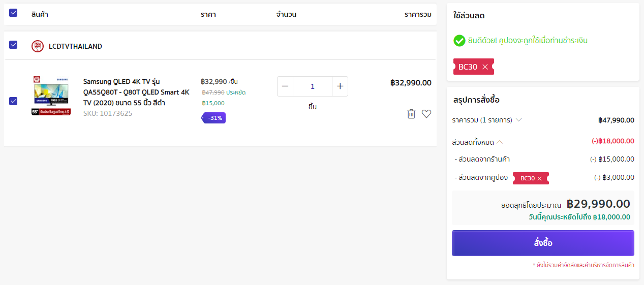Click the ใช้ส่วนลด section heading
The height and width of the screenshot is (285, 644).
pos(469,16)
